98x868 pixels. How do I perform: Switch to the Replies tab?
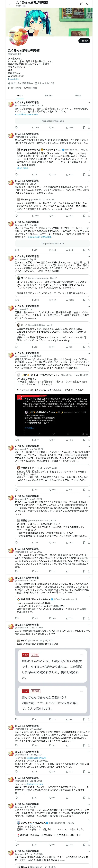[49, 95]
